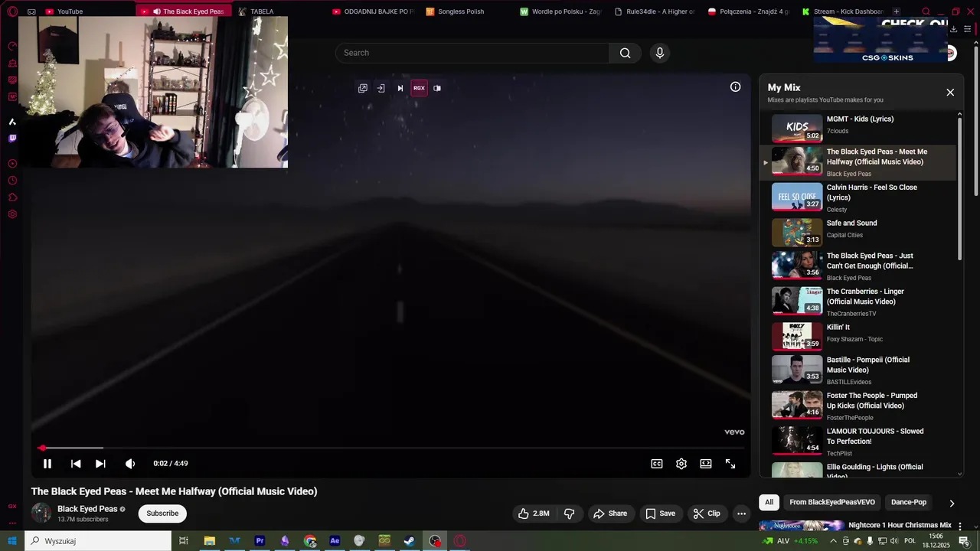Screen dimensions: 980x551
Task: Open more actions three-dot menu
Action: click(x=741, y=514)
